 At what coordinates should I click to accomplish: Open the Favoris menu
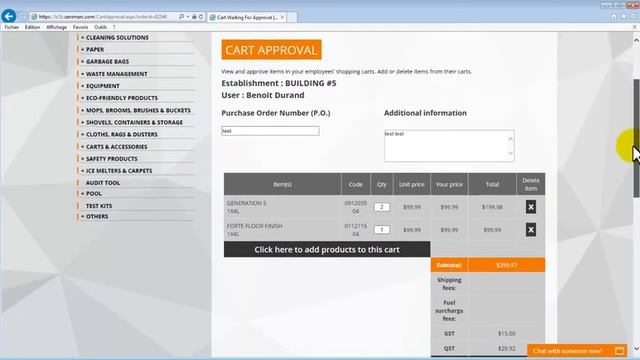80,27
